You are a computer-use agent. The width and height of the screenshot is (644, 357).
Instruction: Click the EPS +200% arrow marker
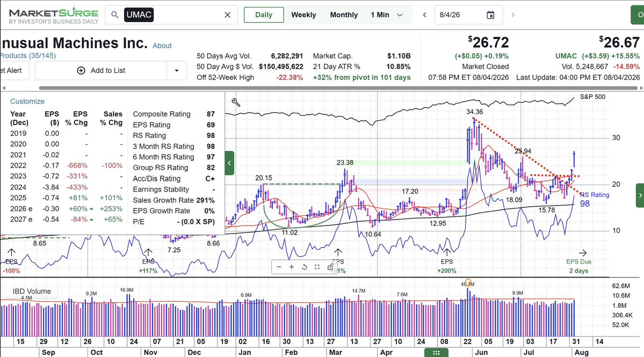tap(446, 252)
